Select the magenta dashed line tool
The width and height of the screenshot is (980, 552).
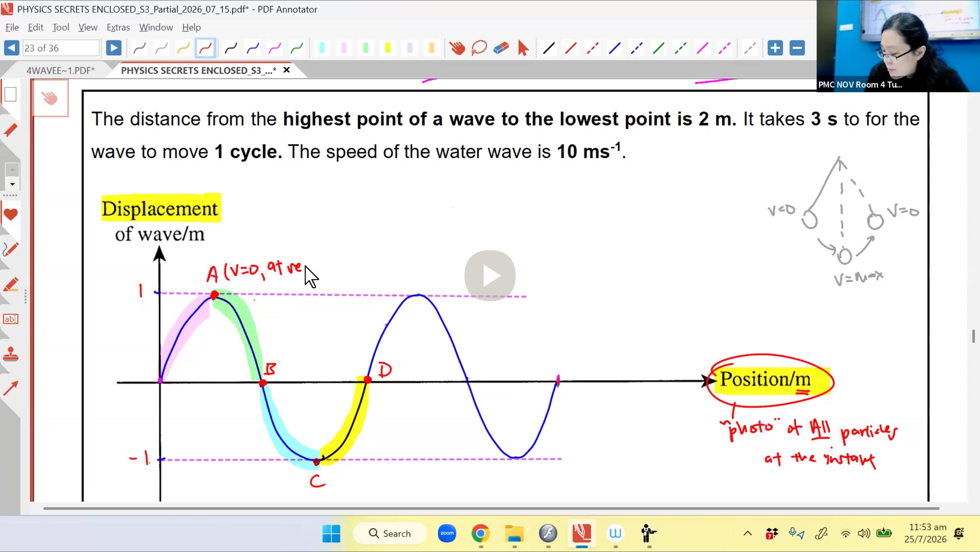tap(724, 48)
